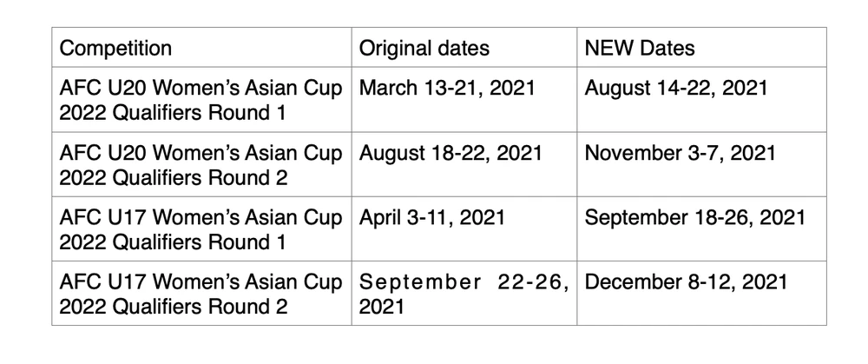Click new date "December 8-12, 2021"
The image size is (868, 364).
point(687,282)
